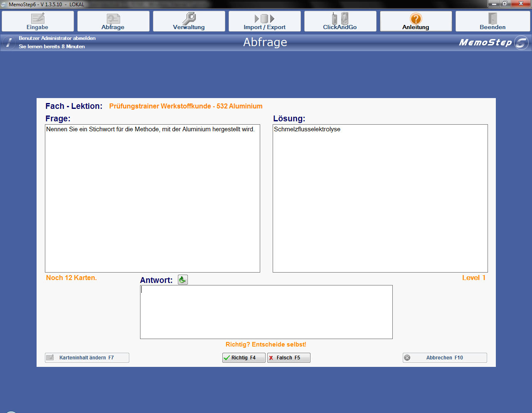Minimize the MemoStep6 window
This screenshot has height=413, width=532.
point(494,4)
